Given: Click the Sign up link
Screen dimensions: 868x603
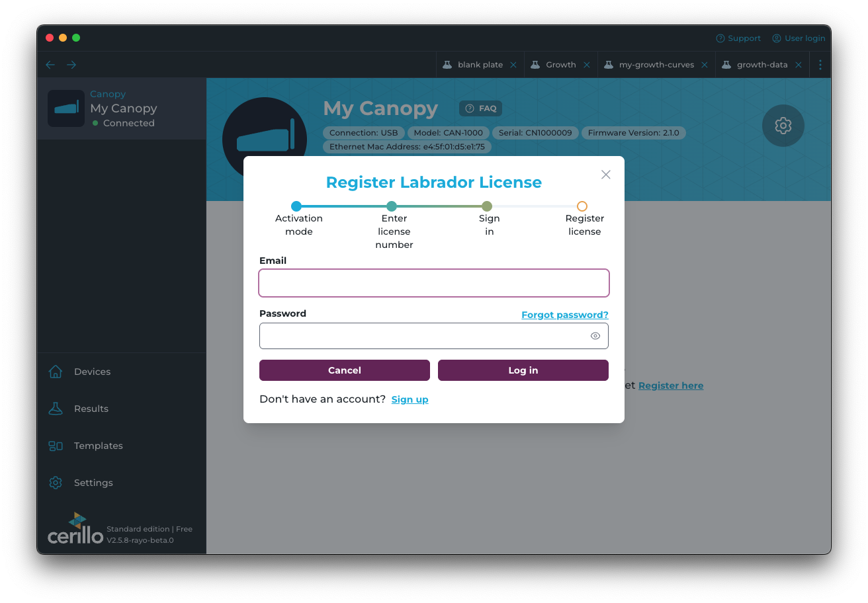Looking at the screenshot, I should (410, 399).
